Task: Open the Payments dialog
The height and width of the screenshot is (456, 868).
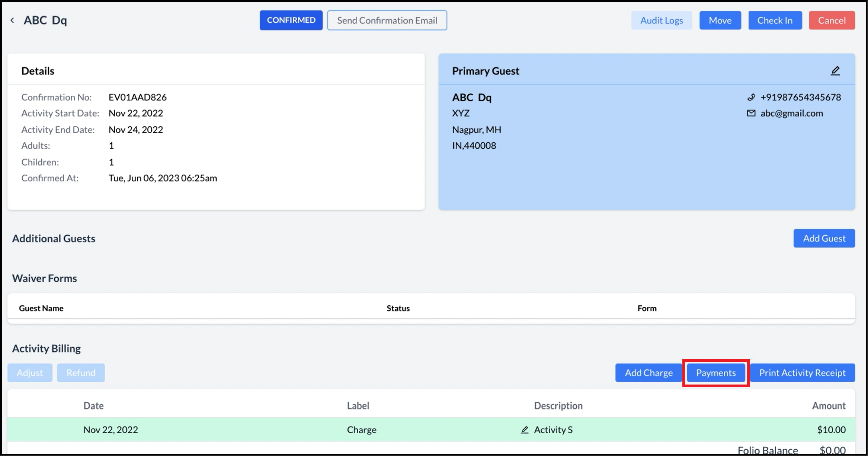Action: click(715, 372)
